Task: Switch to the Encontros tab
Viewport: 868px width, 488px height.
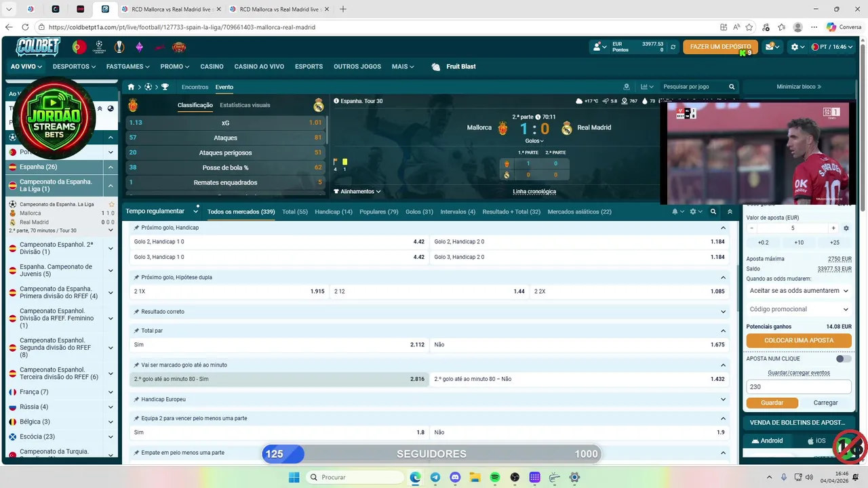Action: (195, 87)
